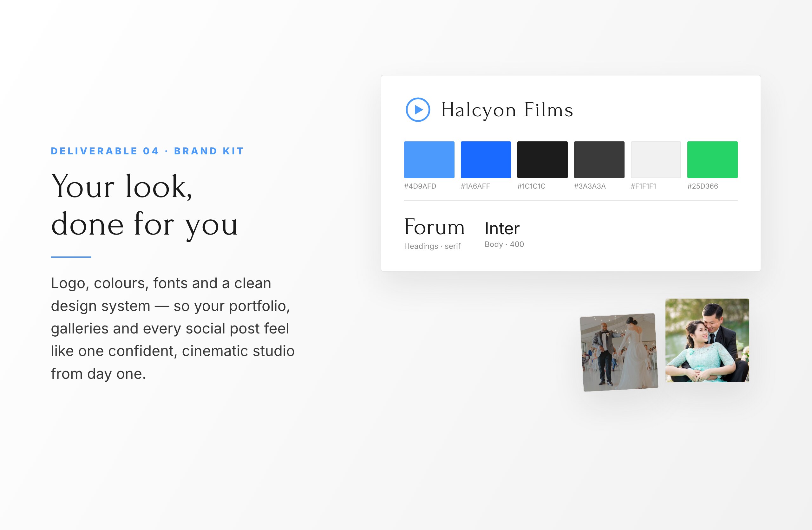Click the "Body · 400" caption
Screen dimensions: 812x530
click(504, 244)
